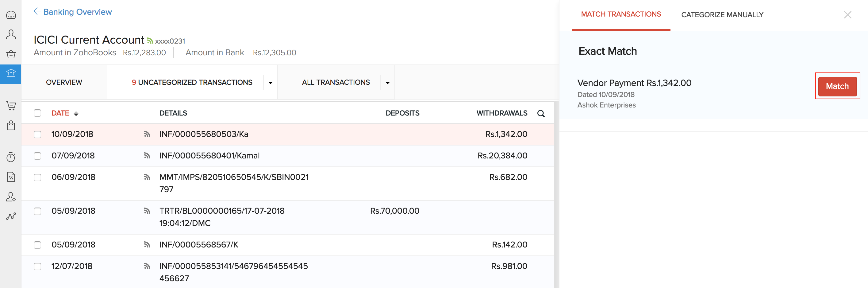The image size is (868, 288).
Task: Click the search icon in table header
Action: click(541, 114)
